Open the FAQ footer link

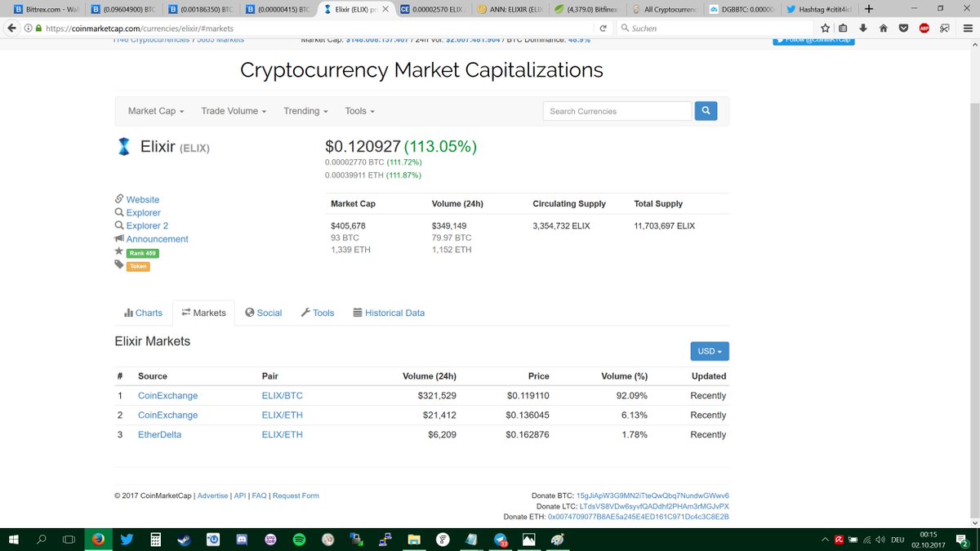[259, 495]
